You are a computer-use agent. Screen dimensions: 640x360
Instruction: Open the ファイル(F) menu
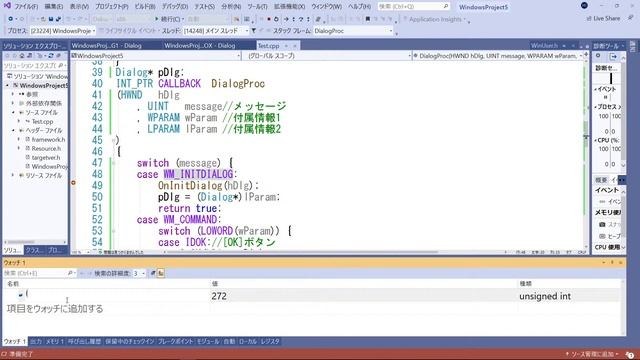[x=27, y=7]
